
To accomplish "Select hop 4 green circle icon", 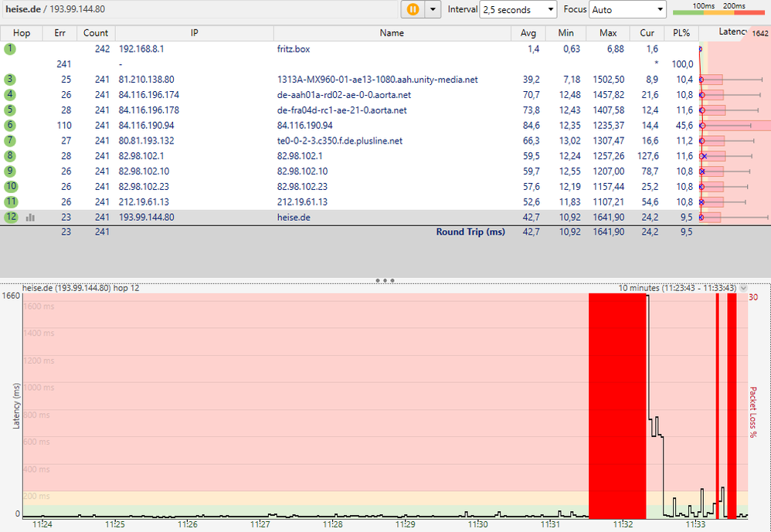I will 10,94.
